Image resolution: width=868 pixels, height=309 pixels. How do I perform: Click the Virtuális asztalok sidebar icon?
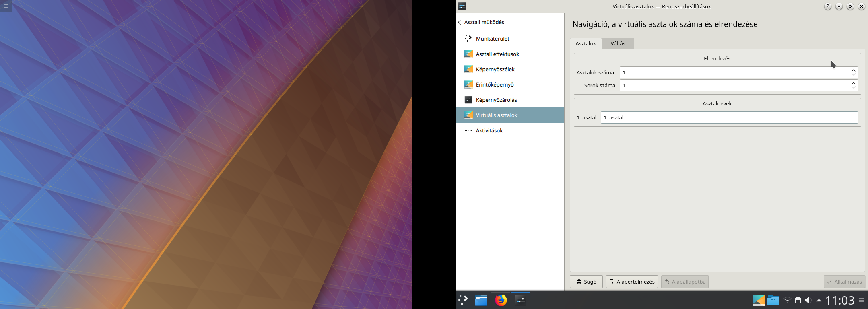[x=468, y=115]
